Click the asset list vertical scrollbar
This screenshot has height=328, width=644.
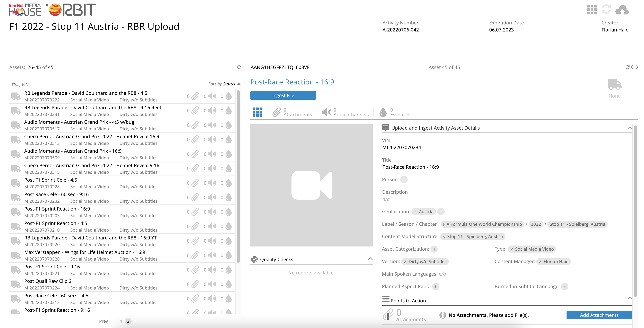pos(238,175)
